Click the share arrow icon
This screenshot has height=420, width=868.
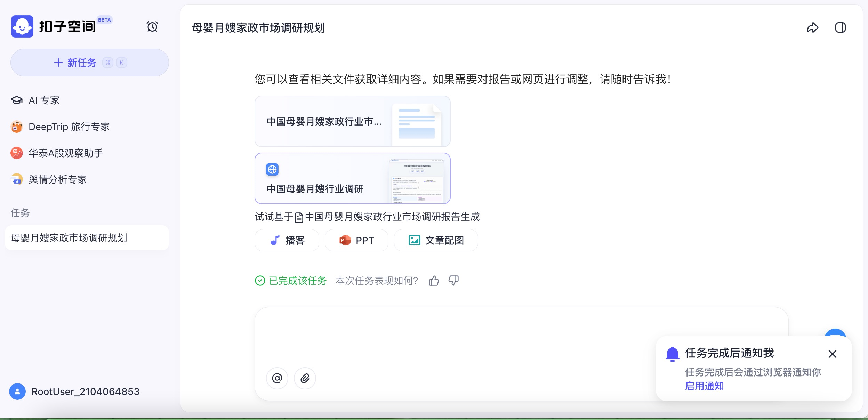coord(812,27)
